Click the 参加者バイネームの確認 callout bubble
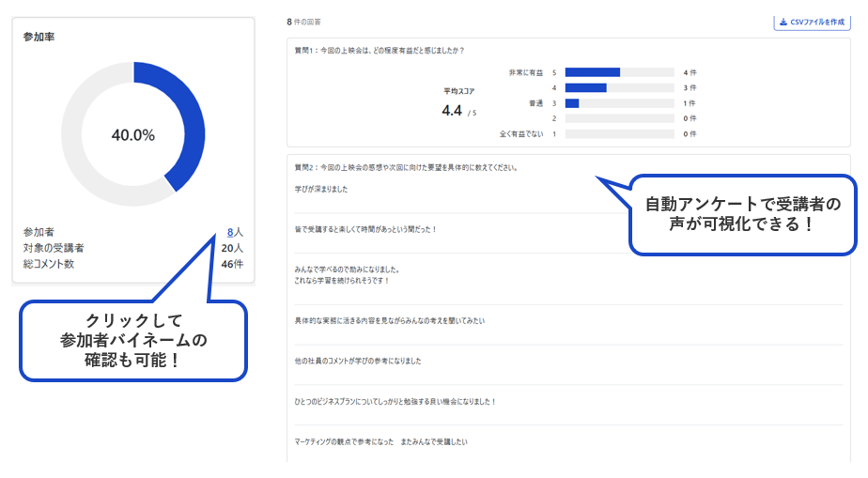 [133, 340]
